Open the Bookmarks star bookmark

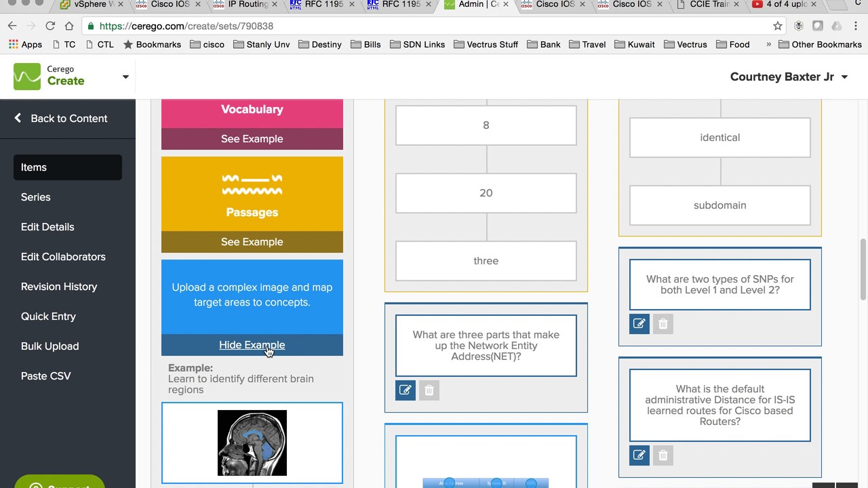click(x=152, y=44)
